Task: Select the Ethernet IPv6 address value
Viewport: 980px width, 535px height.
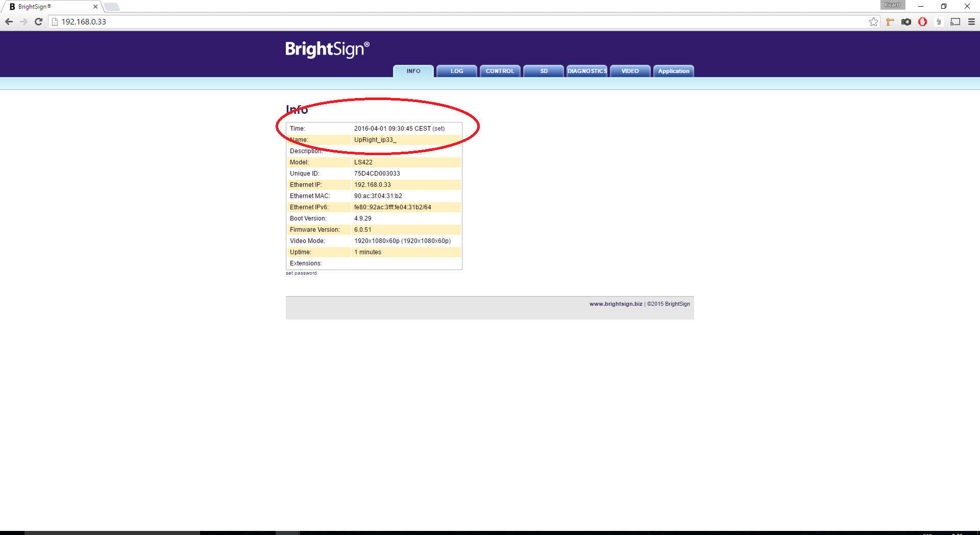Action: (393, 207)
